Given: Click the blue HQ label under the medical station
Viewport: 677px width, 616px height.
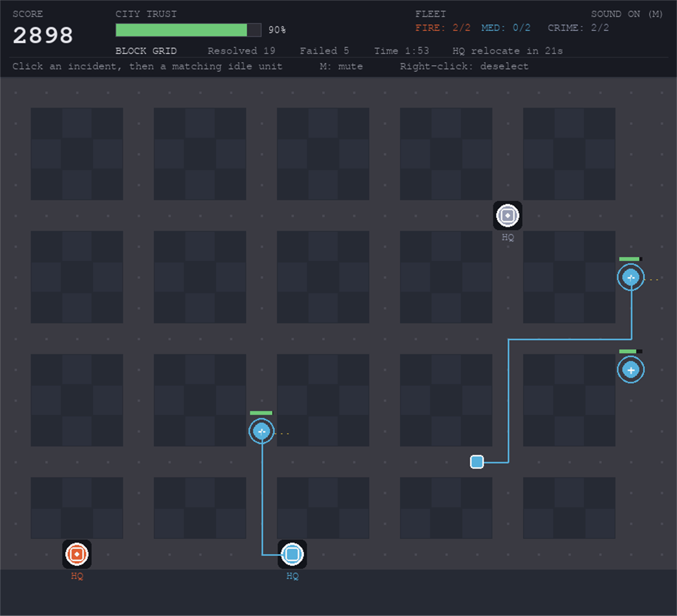Looking at the screenshot, I should pyautogui.click(x=292, y=576).
